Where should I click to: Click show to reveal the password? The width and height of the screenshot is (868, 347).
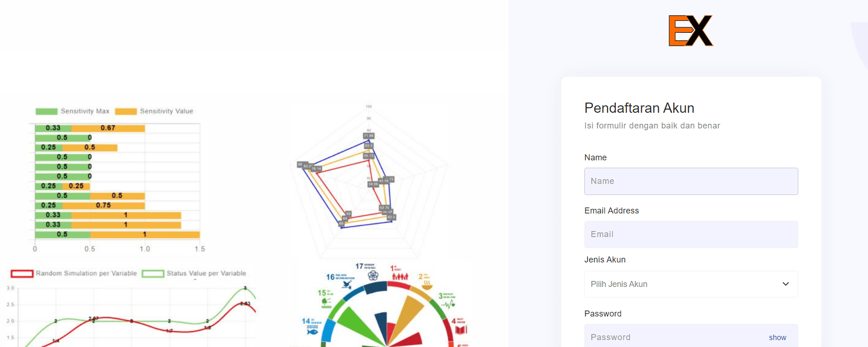(777, 338)
